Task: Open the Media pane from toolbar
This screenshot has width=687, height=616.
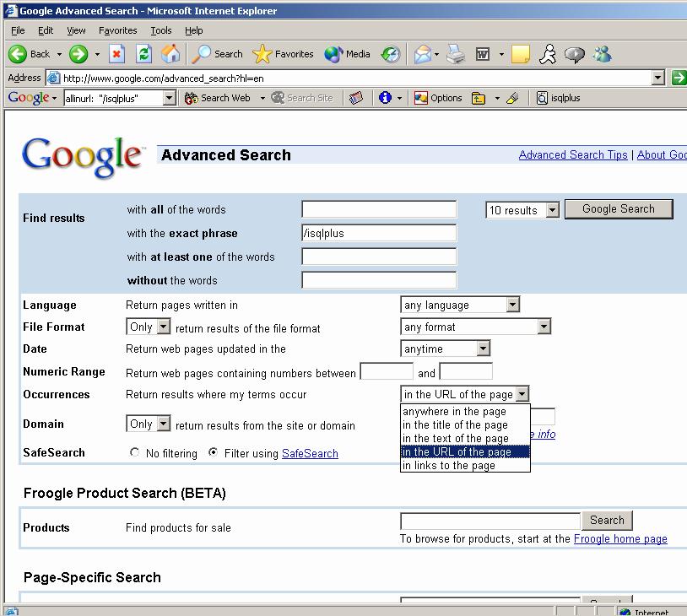Action: [x=348, y=54]
